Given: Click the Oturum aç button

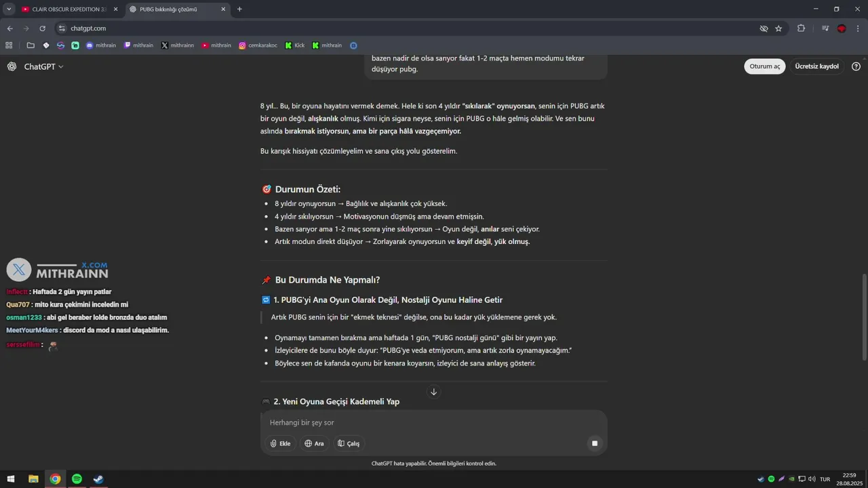Looking at the screenshot, I should coord(765,66).
